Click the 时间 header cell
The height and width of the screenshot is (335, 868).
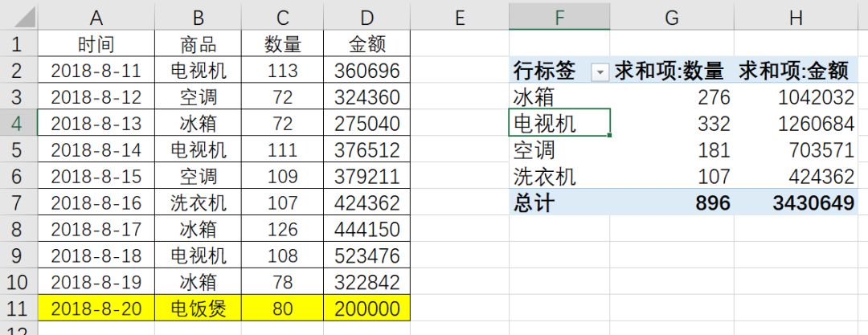(96, 43)
